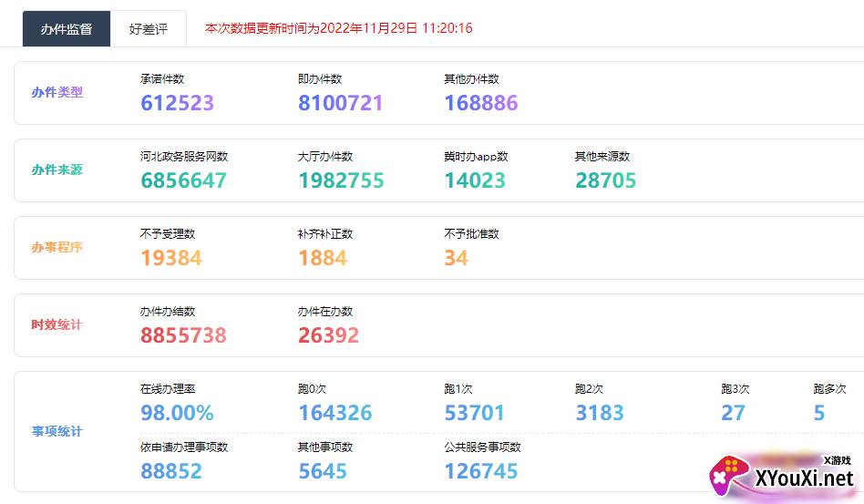Select the 冀时办app数 value 14023
Viewport: 864px width, 504px height.
474,180
